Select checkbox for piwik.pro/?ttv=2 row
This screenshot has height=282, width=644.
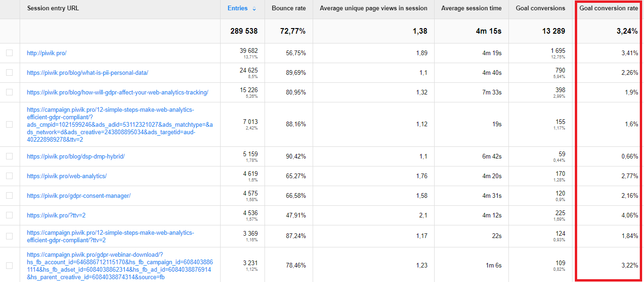point(9,216)
